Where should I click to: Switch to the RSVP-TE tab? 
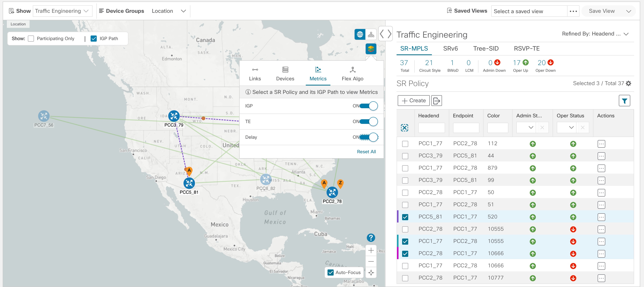526,48
